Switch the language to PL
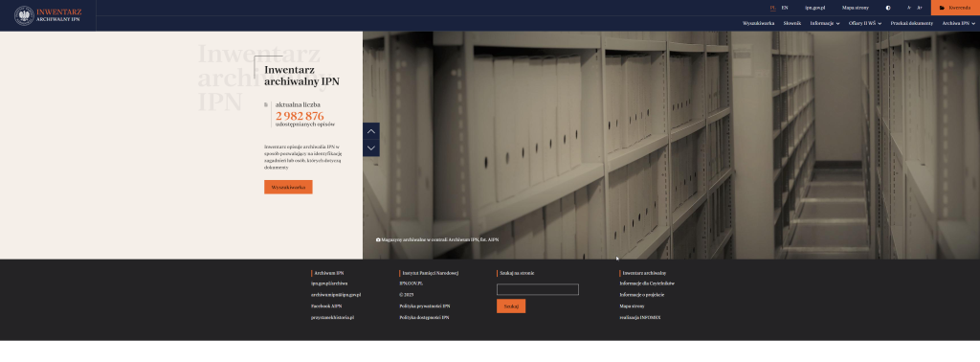This screenshot has height=362, width=980. [x=773, y=8]
